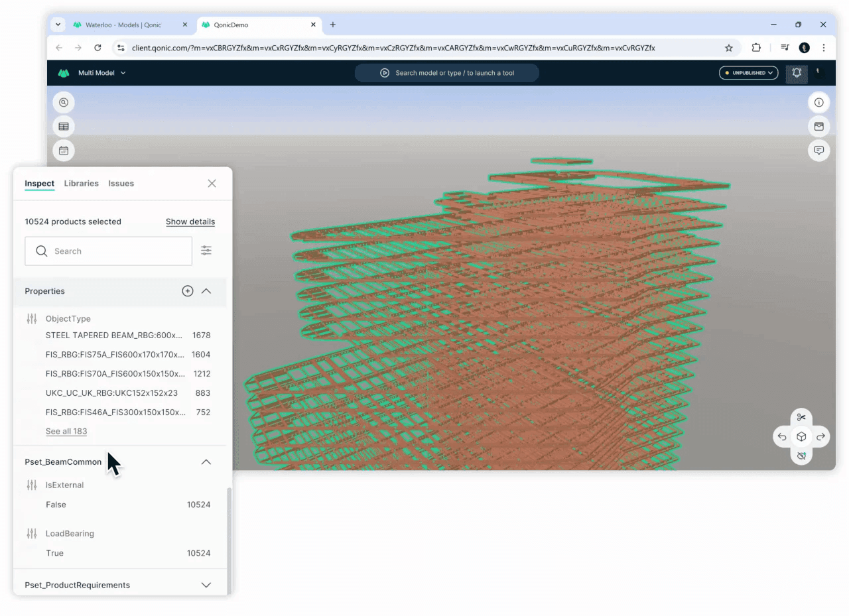Collapse the Pset_BeamCommon section
Screen dimensions: 849x616
pyautogui.click(x=206, y=462)
